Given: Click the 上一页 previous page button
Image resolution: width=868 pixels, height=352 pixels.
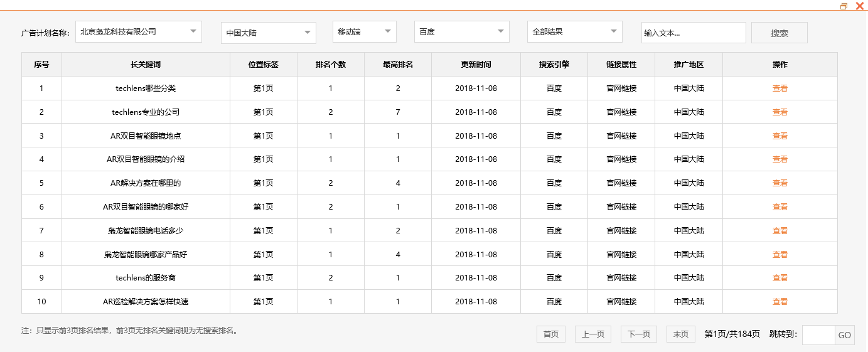Looking at the screenshot, I should (593, 334).
